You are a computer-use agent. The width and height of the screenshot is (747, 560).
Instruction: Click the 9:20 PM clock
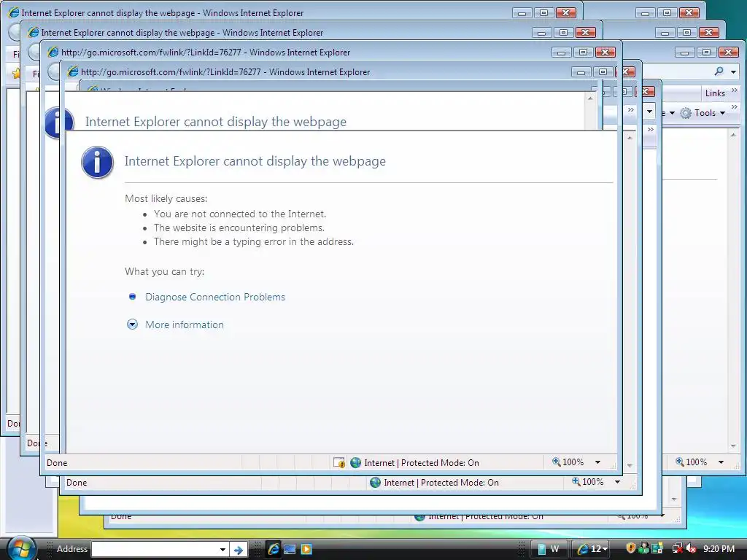tap(719, 549)
